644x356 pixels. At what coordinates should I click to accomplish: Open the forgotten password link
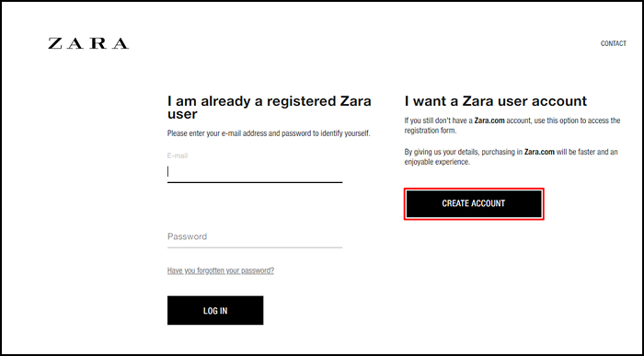click(x=221, y=270)
